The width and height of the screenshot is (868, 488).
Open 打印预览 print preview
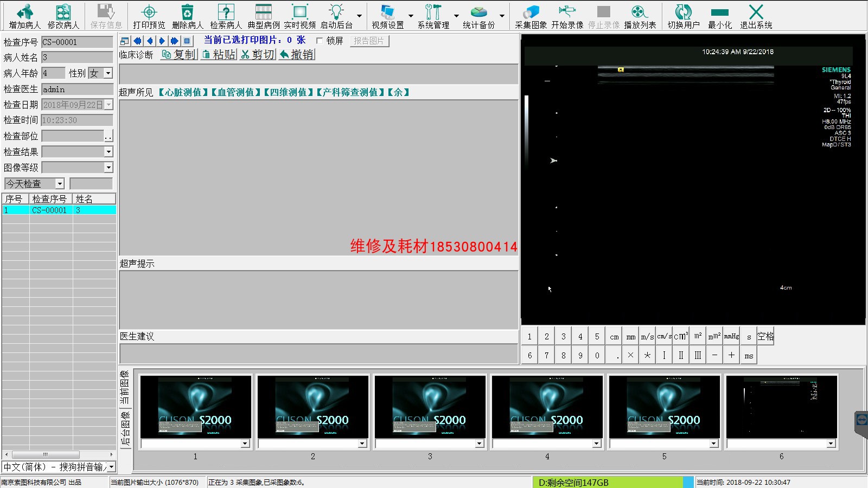pos(149,12)
